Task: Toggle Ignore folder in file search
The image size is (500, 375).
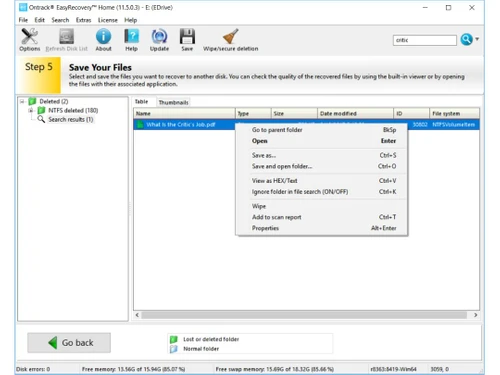Action: pos(322,192)
